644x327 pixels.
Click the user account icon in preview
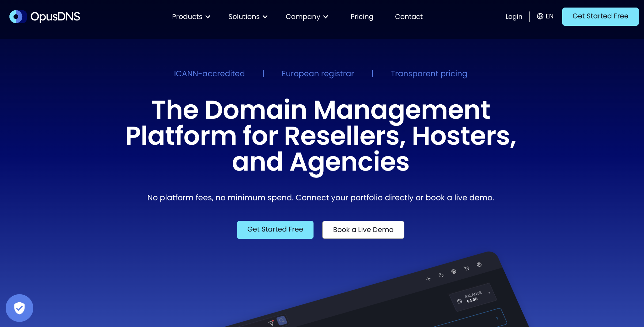click(479, 264)
